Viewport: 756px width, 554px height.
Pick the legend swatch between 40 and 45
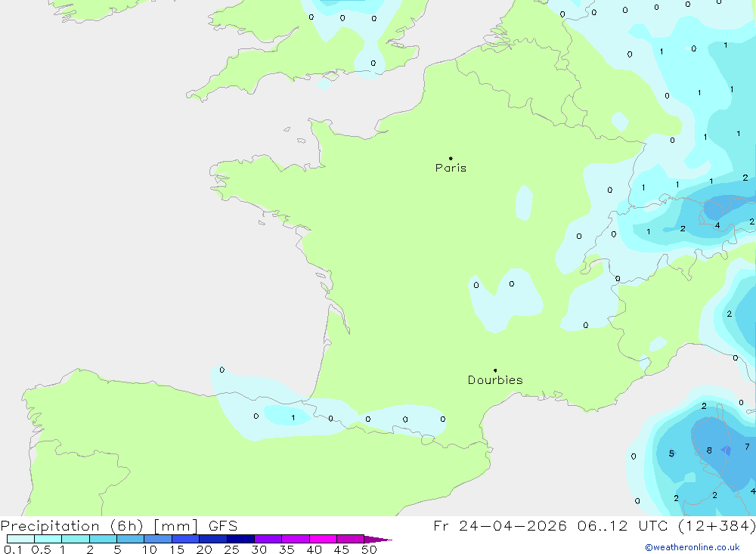pos(323,539)
